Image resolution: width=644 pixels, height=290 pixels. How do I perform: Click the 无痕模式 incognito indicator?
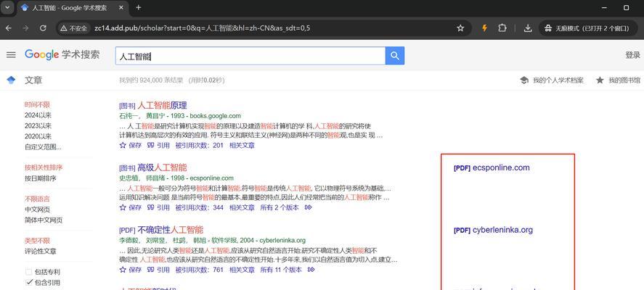(x=588, y=28)
